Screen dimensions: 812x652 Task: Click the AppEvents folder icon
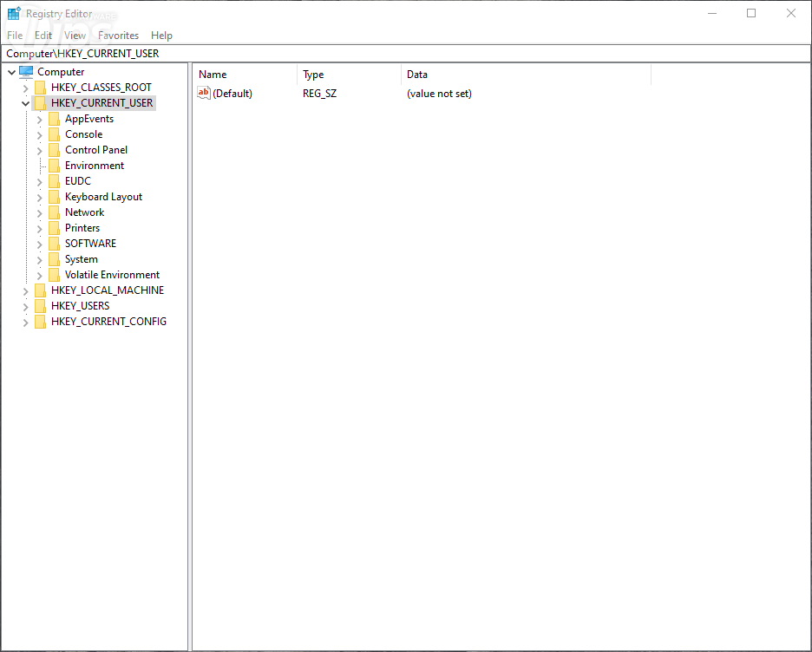tap(54, 119)
